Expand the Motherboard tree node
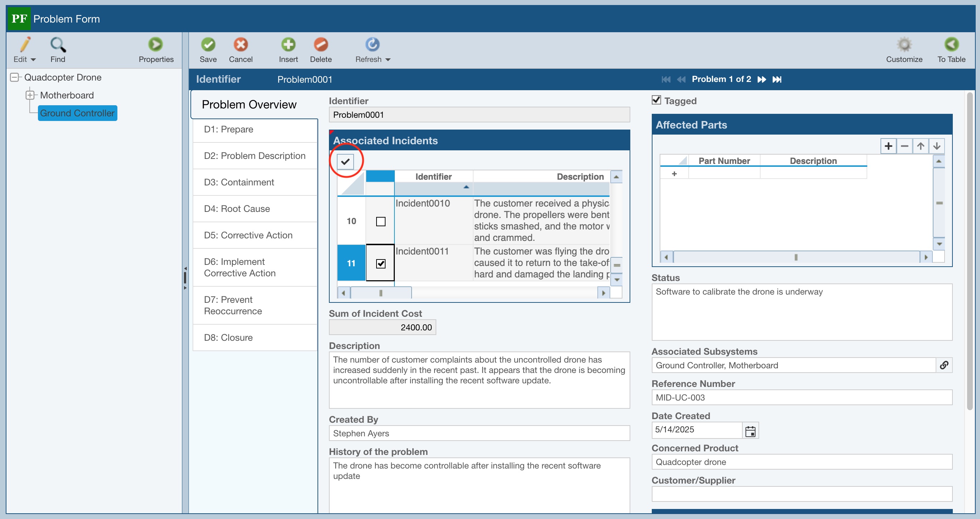This screenshot has width=980, height=519. pyautogui.click(x=30, y=95)
